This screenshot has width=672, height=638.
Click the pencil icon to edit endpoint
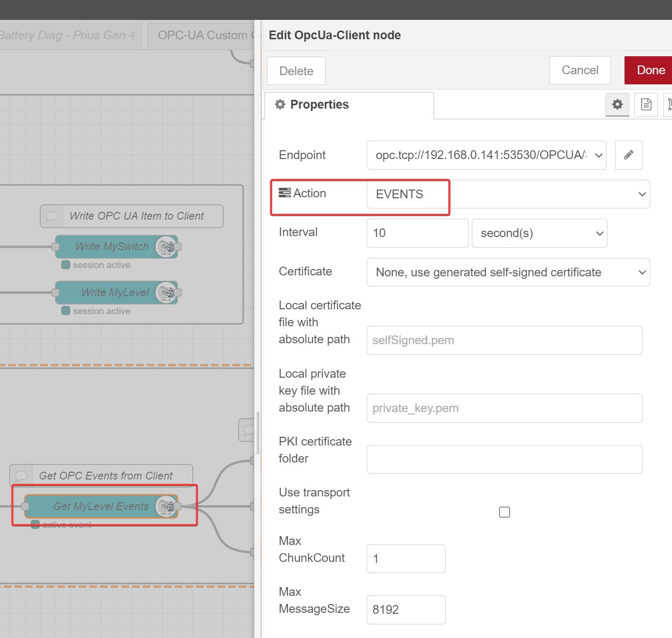click(x=628, y=155)
